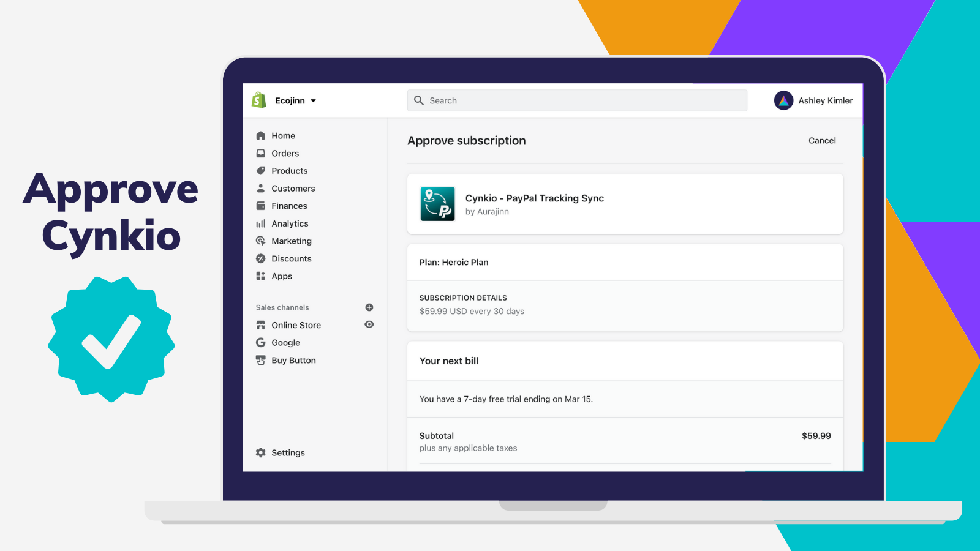Open the Apps section
Screen dimensions: 980x551
pos(282,277)
